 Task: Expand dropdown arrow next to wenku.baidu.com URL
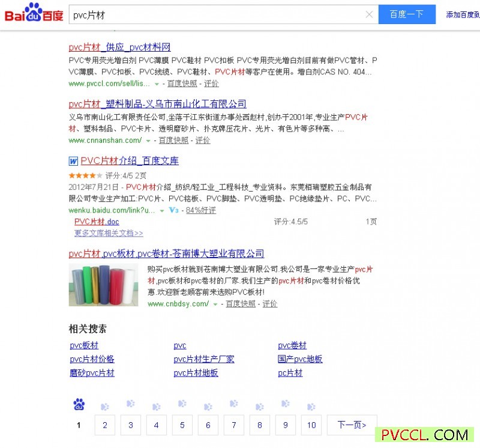pyautogui.click(x=162, y=211)
